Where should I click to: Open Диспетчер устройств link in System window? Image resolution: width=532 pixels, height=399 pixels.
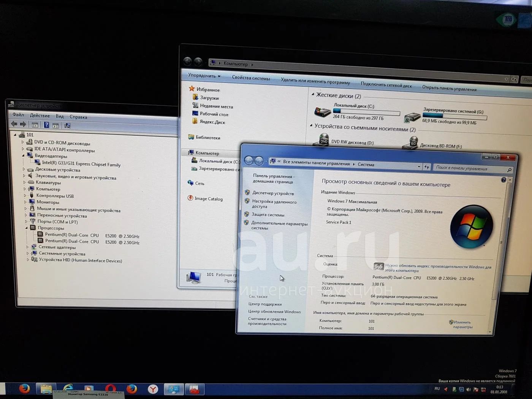pos(273,193)
